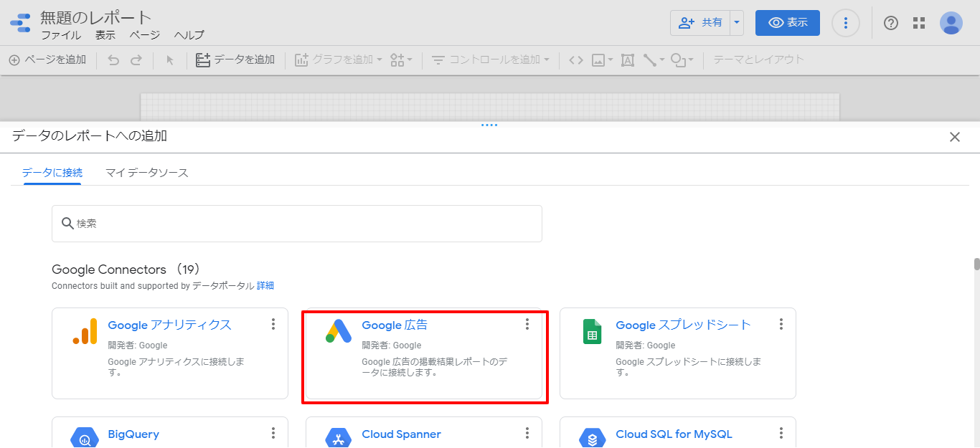Click the URL embed code icon
This screenshot has width=980, height=448.
[576, 60]
